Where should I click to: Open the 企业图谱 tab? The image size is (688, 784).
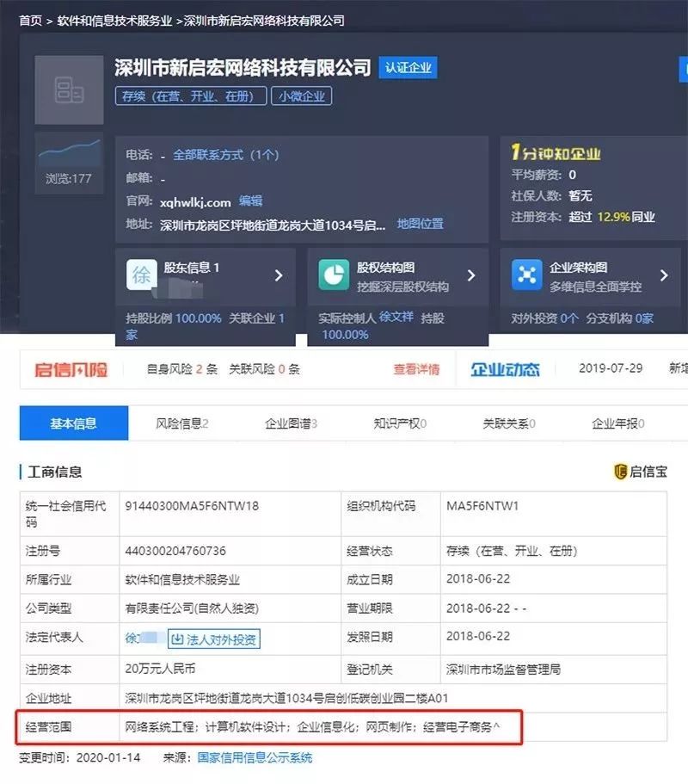pyautogui.click(x=291, y=423)
